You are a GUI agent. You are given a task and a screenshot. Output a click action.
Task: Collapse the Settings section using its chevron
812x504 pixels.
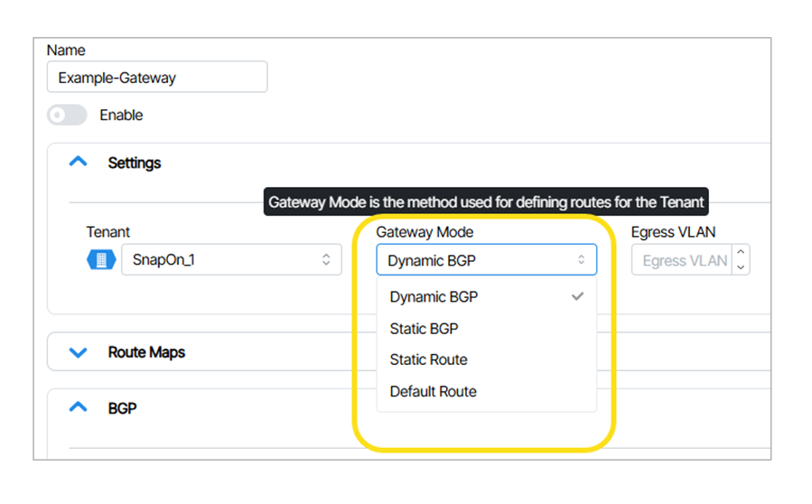click(79, 163)
